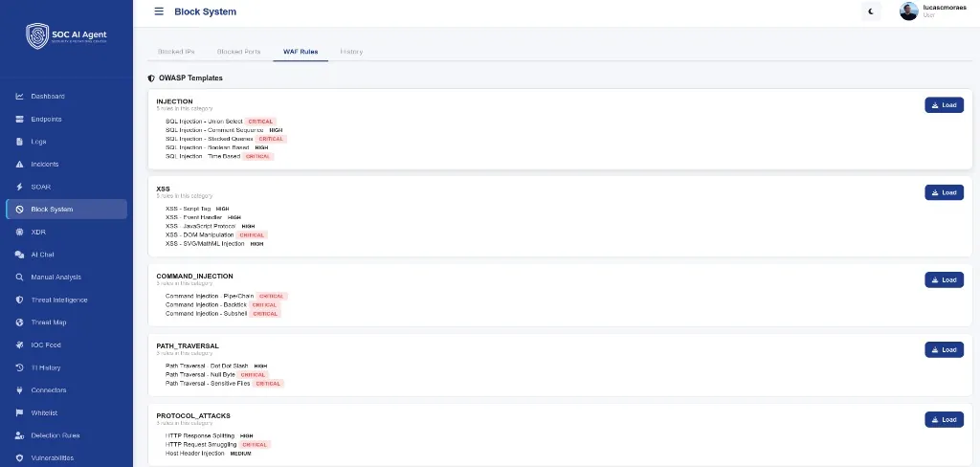Load the INJECTION rule template
The height and width of the screenshot is (467, 980).
coord(944,105)
